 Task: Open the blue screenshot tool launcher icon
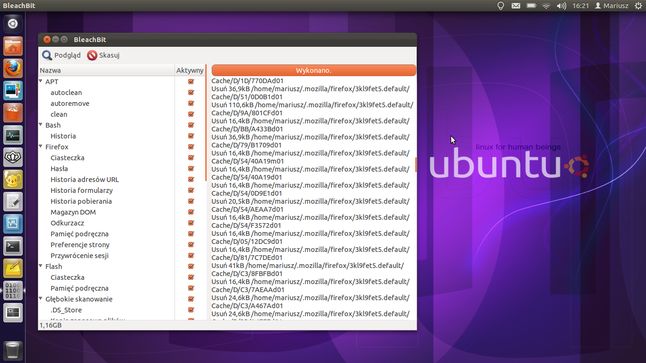[x=13, y=224]
